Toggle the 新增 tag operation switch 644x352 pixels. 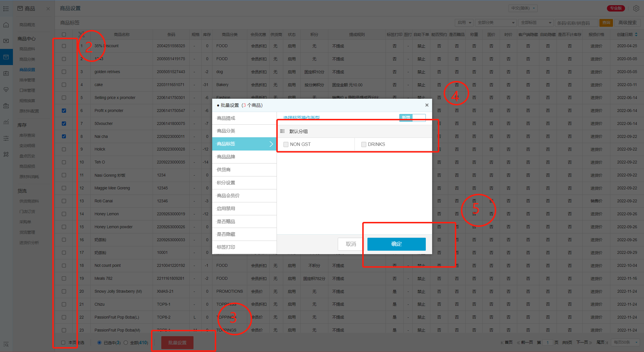(412, 118)
